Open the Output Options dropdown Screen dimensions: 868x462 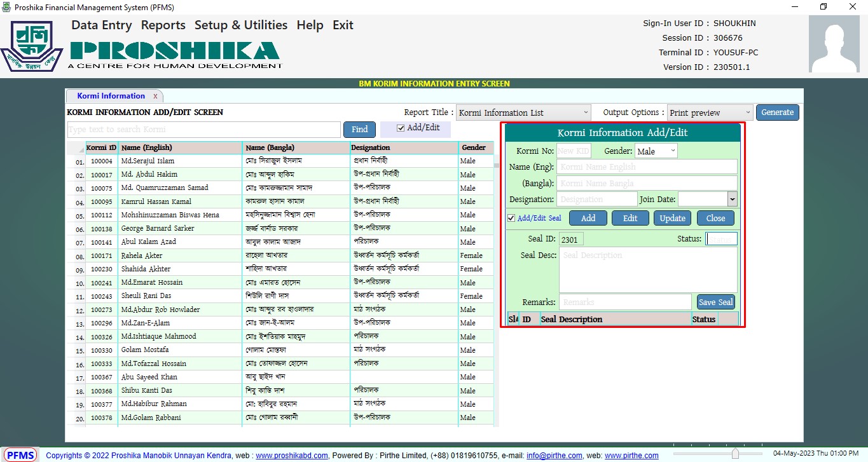pyautogui.click(x=710, y=112)
